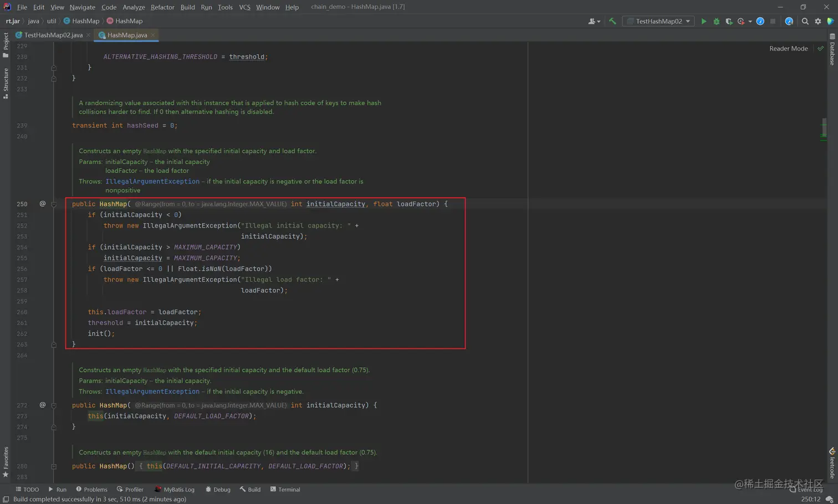The height and width of the screenshot is (504, 838).
Task: Click DEFAULT_LOAD_FACTOR on line 273
Action: point(211,416)
